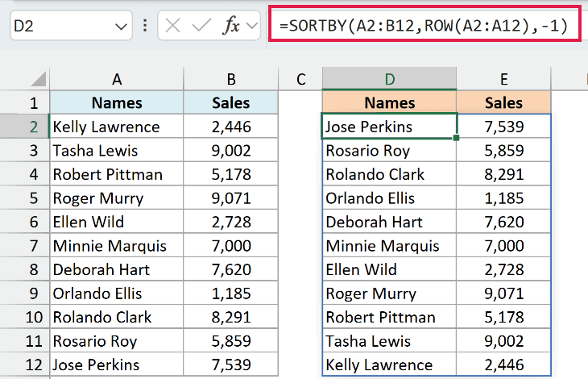This screenshot has width=588, height=379.
Task: Select Rosario Roy in column D
Action: click(390, 151)
